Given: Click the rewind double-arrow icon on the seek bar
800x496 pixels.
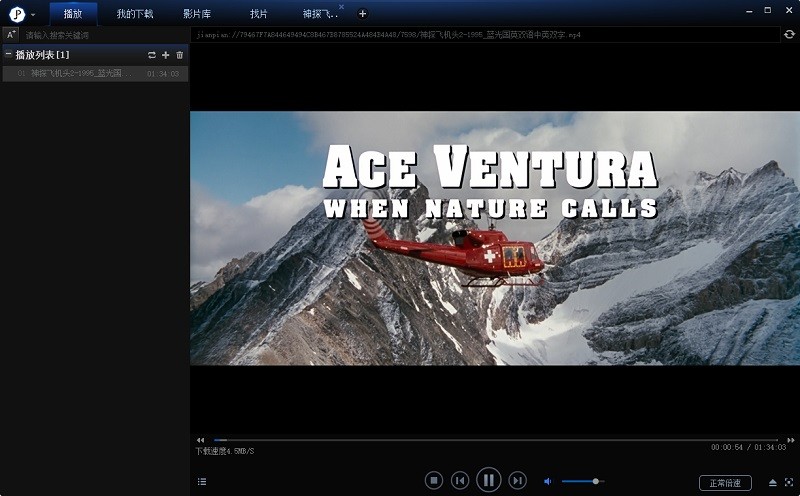Looking at the screenshot, I should (201, 440).
